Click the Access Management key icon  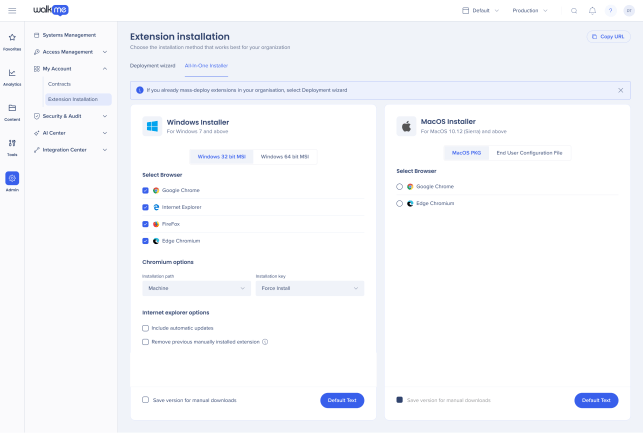click(36, 52)
